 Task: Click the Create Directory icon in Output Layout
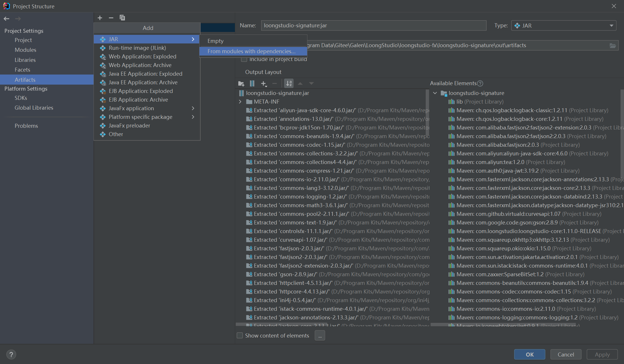tap(241, 83)
